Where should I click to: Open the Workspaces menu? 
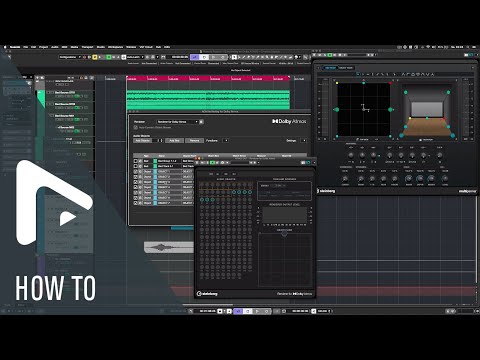click(x=115, y=47)
